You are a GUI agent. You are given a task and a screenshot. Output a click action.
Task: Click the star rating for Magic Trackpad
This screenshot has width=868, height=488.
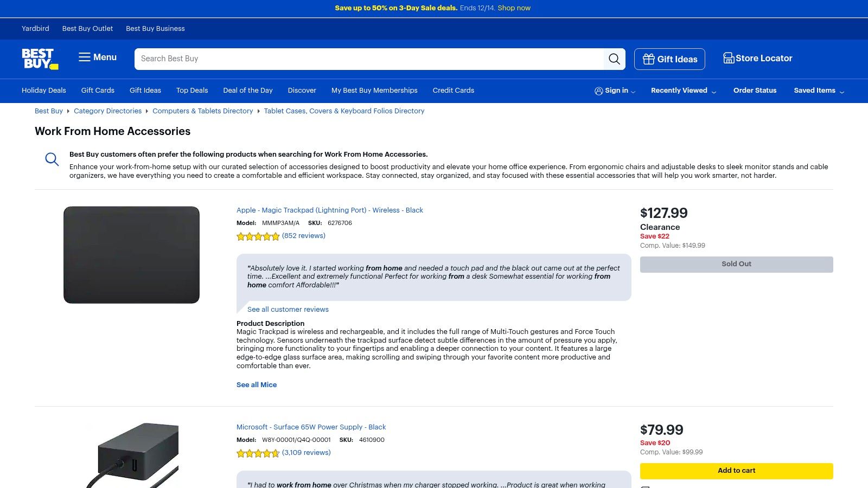pyautogui.click(x=258, y=236)
